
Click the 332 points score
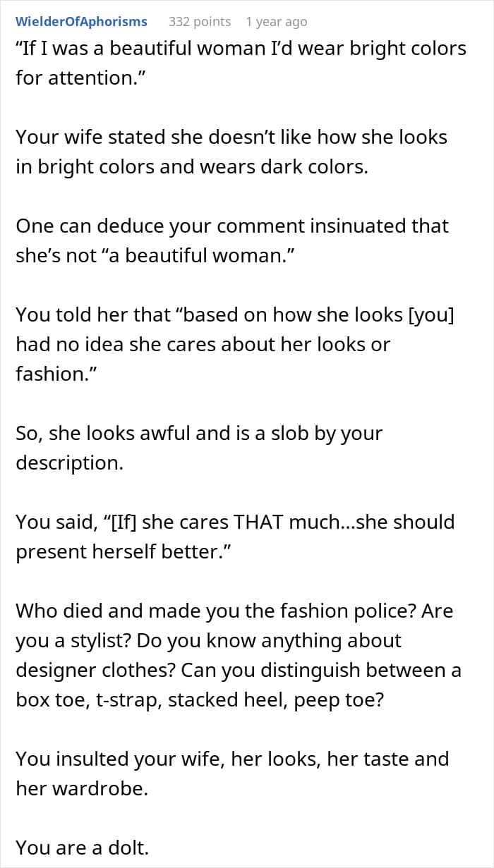200,21
